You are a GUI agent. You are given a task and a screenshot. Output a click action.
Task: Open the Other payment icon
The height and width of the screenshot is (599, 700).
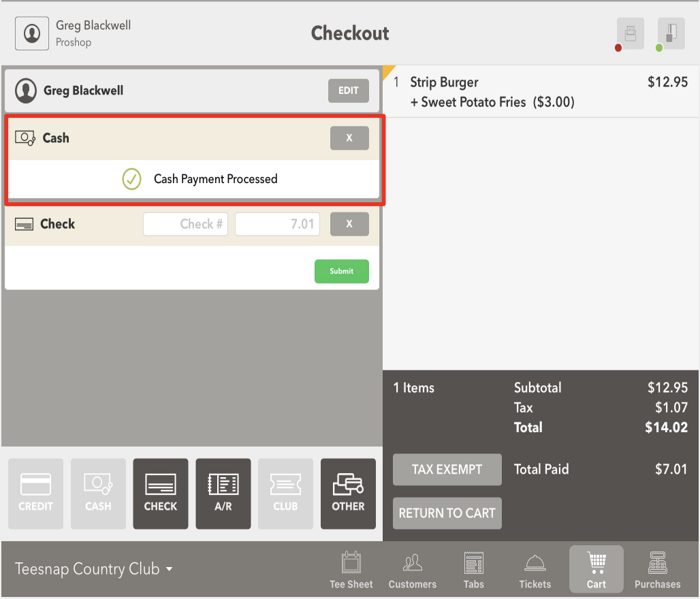tap(348, 493)
